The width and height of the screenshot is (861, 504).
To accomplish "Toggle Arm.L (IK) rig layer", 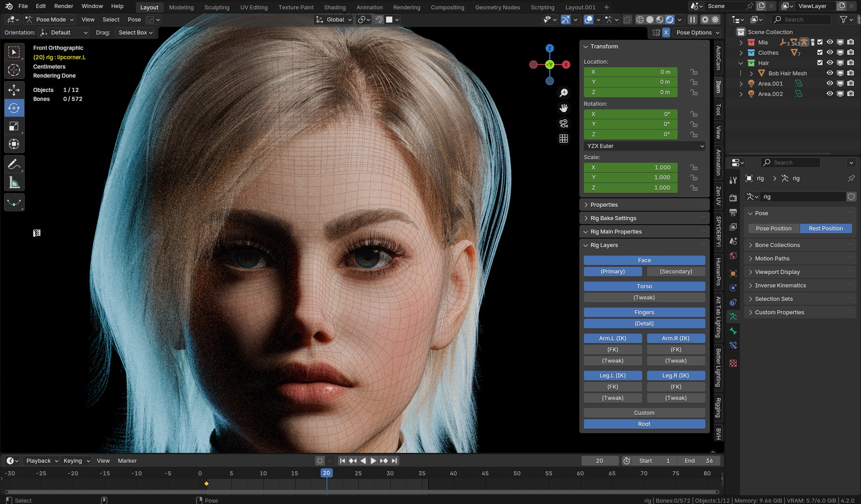I will (613, 338).
